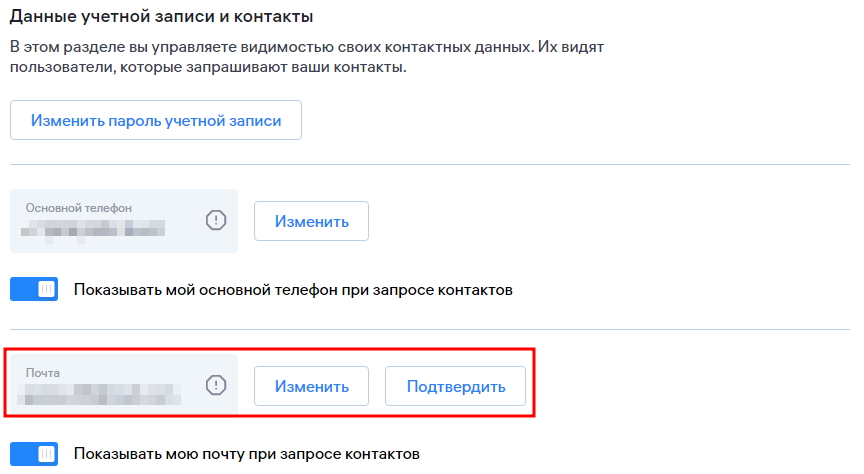Focus the "Почта" email field

click(x=110, y=386)
